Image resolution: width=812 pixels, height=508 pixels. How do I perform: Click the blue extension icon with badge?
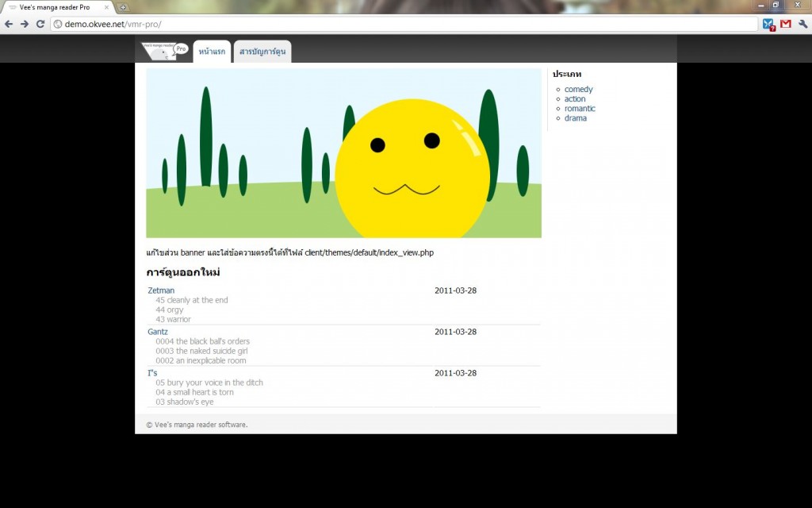click(768, 25)
